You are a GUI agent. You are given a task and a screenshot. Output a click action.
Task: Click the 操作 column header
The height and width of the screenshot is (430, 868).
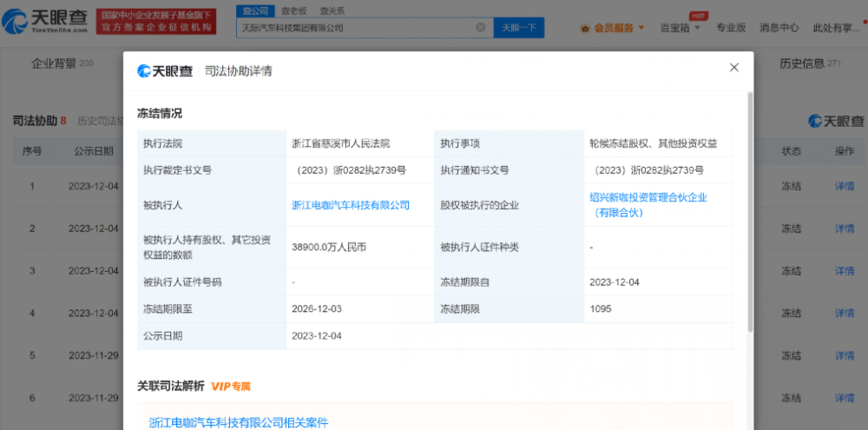pos(845,151)
